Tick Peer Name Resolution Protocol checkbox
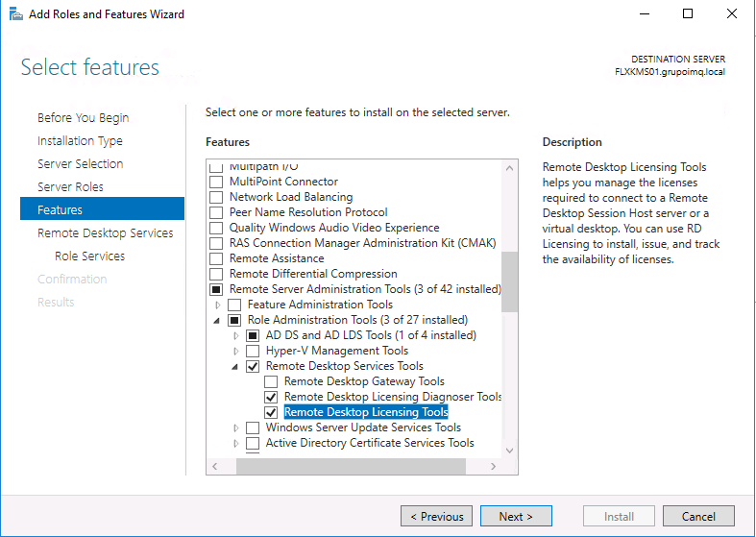 coord(216,212)
